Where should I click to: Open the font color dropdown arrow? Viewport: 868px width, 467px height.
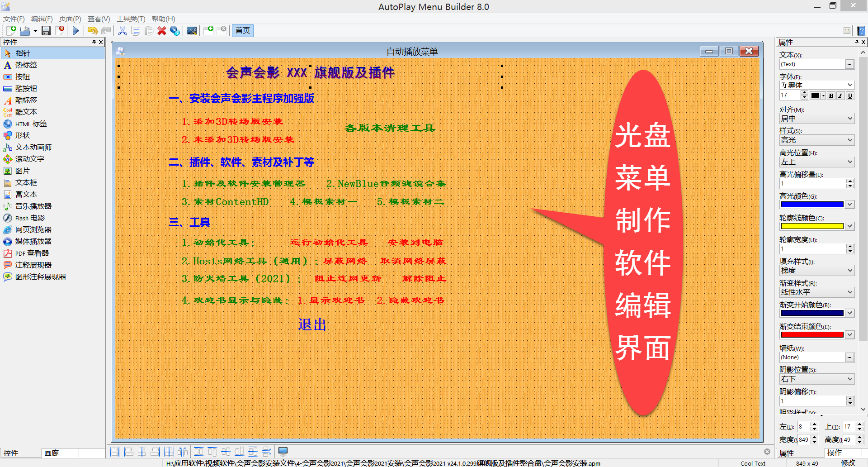coord(823,95)
